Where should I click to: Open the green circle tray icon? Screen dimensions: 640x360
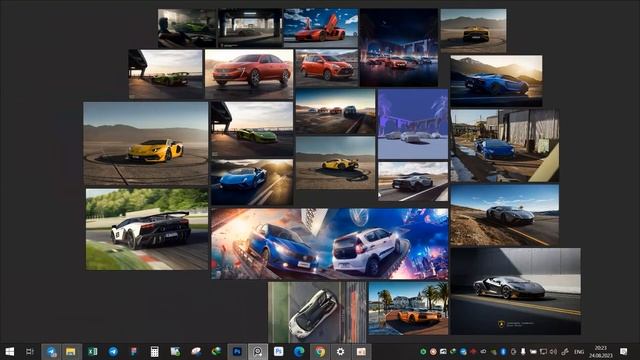pyautogui.click(x=423, y=351)
